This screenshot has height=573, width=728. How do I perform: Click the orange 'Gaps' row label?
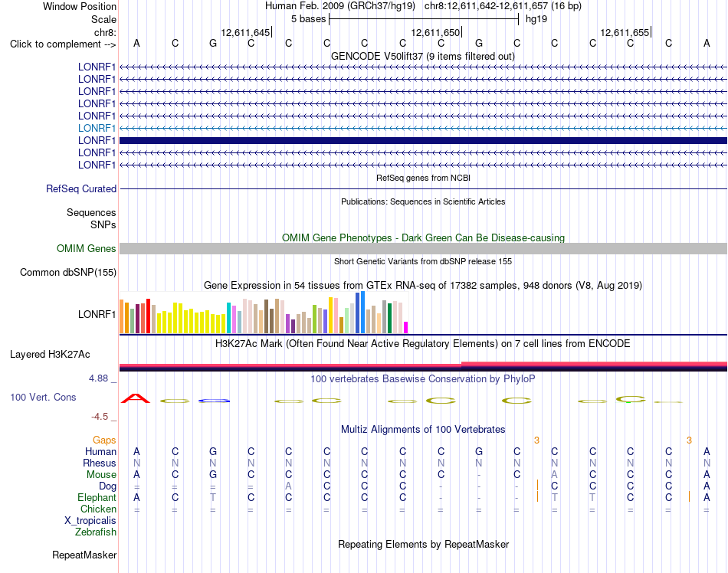tap(104, 440)
